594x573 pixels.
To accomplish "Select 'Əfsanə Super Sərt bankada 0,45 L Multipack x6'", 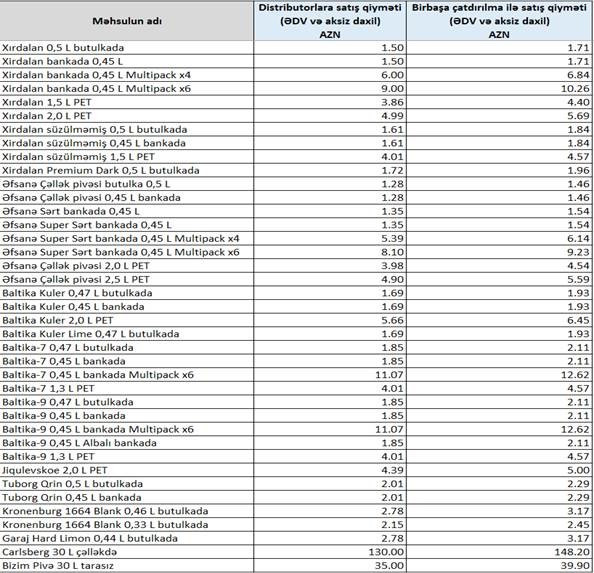I will (127, 252).
